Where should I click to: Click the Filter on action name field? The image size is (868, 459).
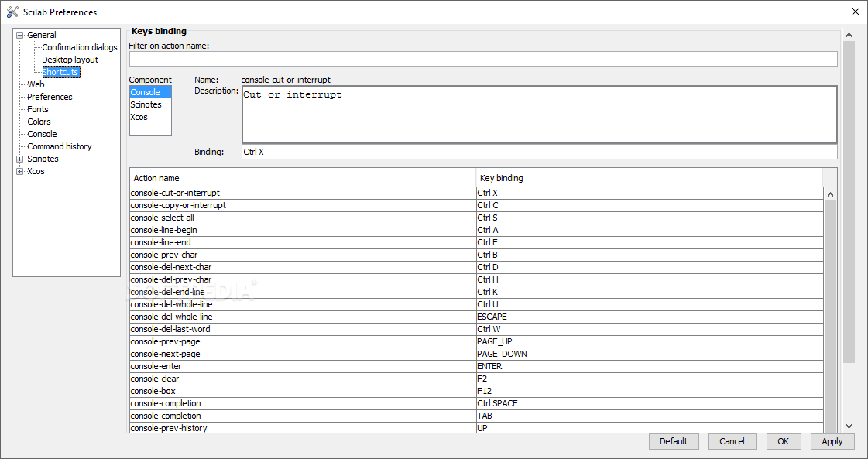coord(483,59)
